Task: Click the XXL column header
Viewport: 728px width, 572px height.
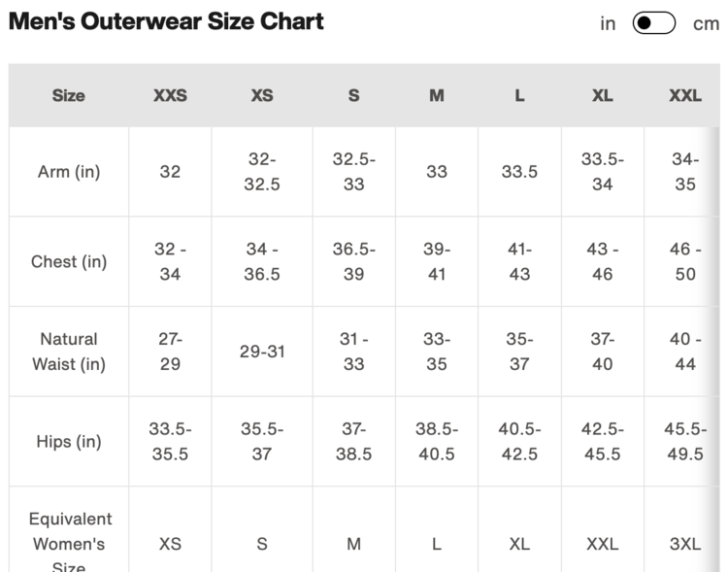Action: (x=685, y=95)
